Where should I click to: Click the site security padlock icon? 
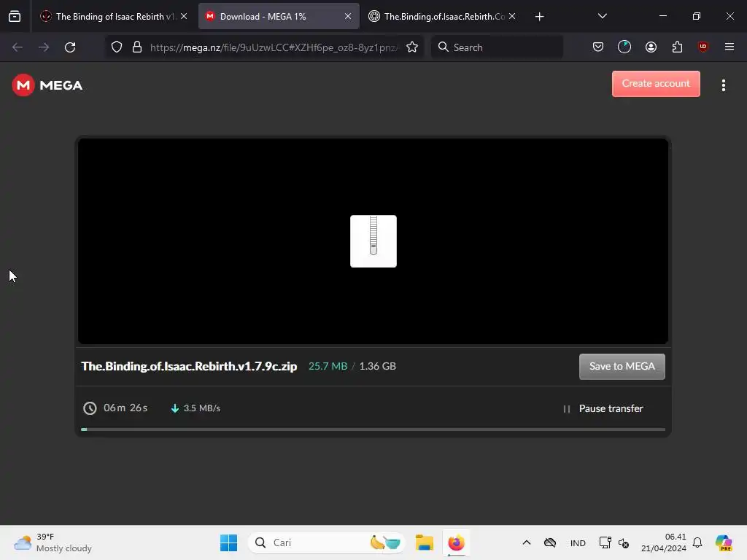coord(137,47)
